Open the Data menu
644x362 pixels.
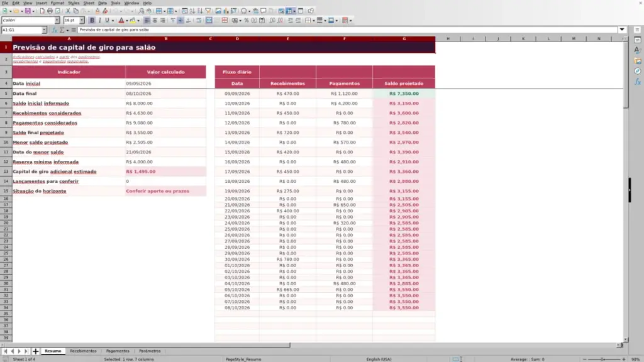pos(103,3)
